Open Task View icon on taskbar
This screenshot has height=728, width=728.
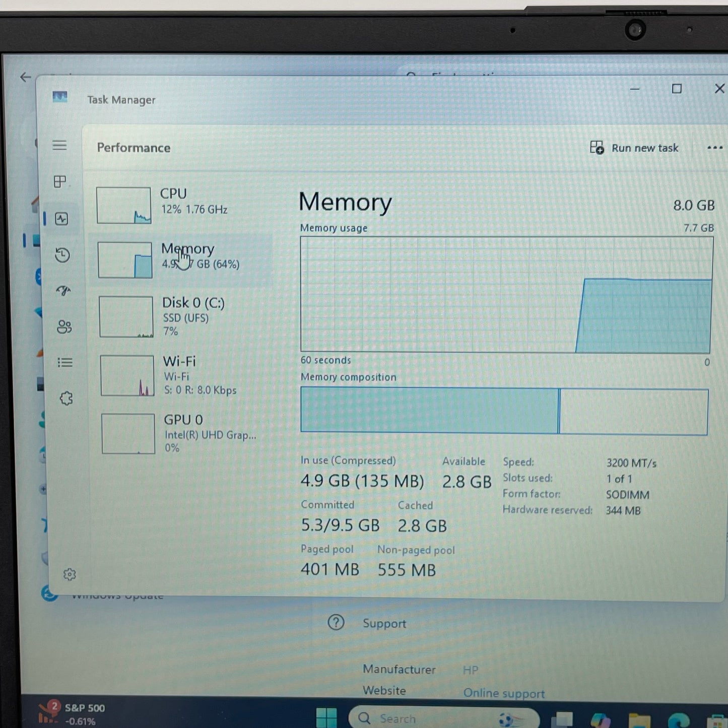pyautogui.click(x=562, y=720)
